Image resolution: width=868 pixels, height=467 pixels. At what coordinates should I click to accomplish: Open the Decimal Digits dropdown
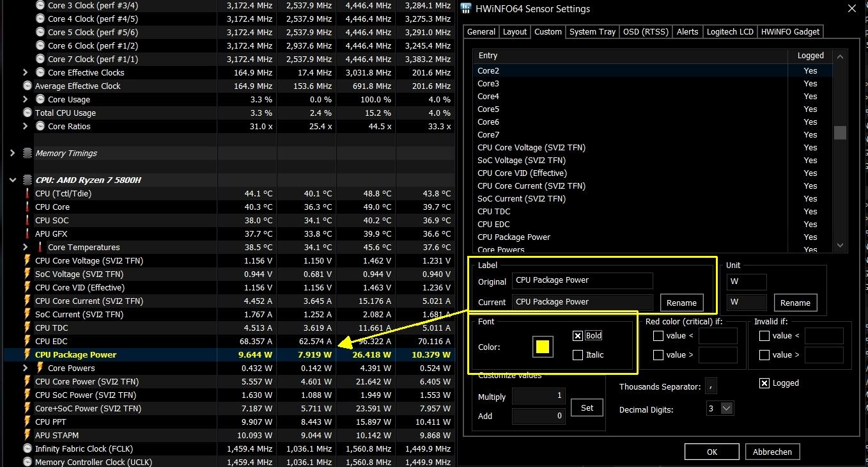727,408
